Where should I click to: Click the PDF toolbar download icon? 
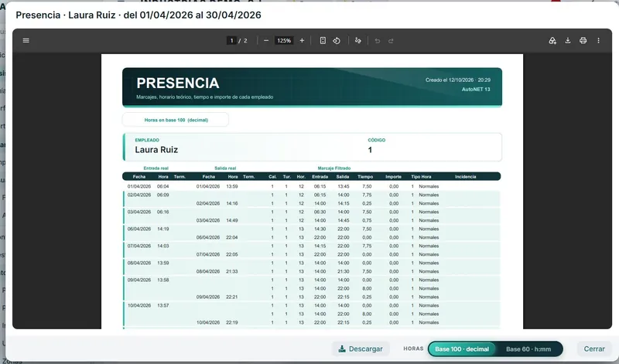pos(568,41)
